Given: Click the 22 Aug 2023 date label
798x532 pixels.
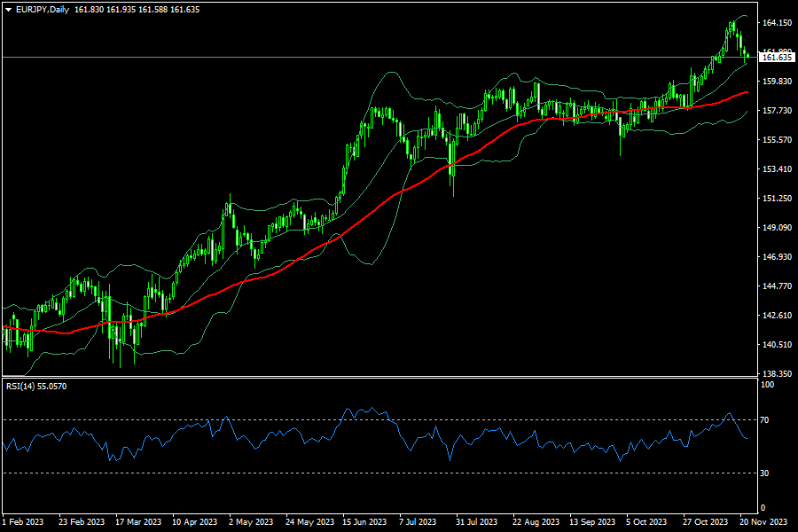Looking at the screenshot, I should [536, 522].
